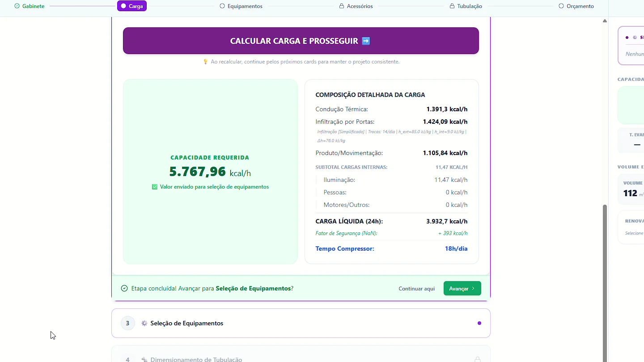644x362 pixels.
Task: Click the Orçamento circle icon
Action: tap(561, 6)
